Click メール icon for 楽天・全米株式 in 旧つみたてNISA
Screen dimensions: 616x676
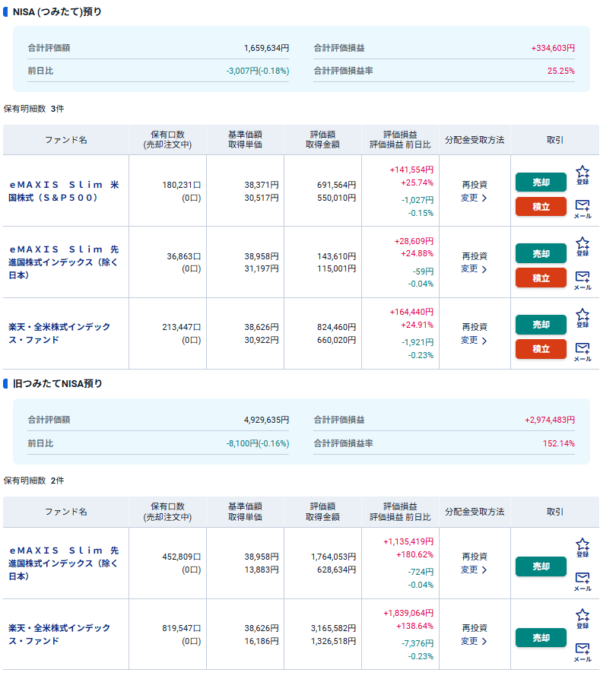(582, 650)
